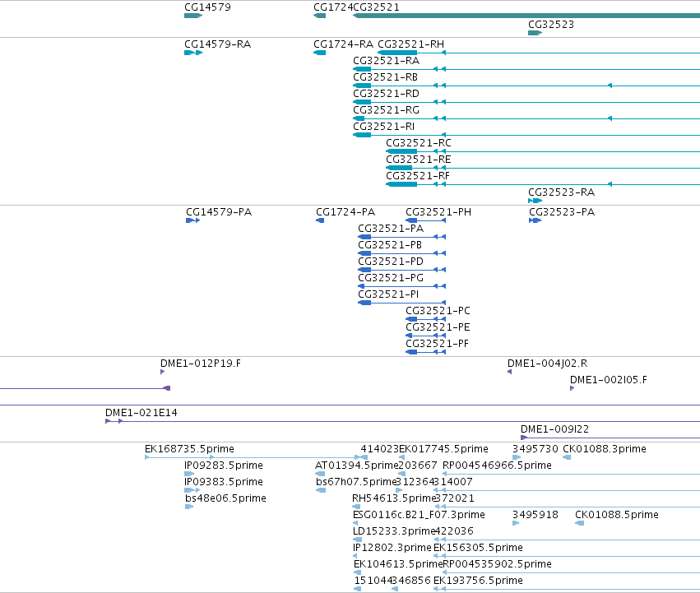Select transcript CG32521-RH
The image size is (700, 593).
click(410, 44)
